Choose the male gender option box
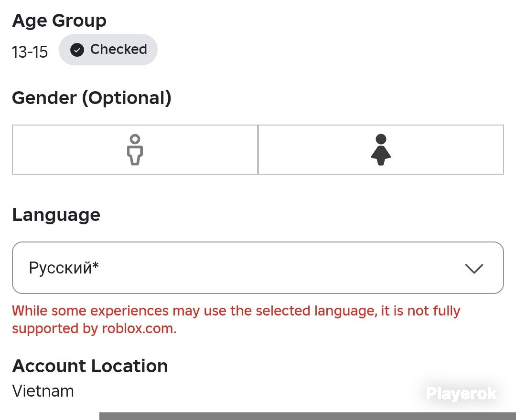 click(135, 149)
